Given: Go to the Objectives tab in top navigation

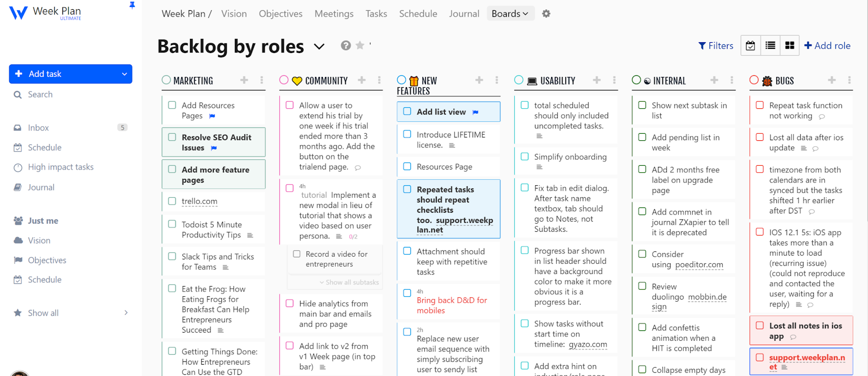Looking at the screenshot, I should tap(280, 14).
